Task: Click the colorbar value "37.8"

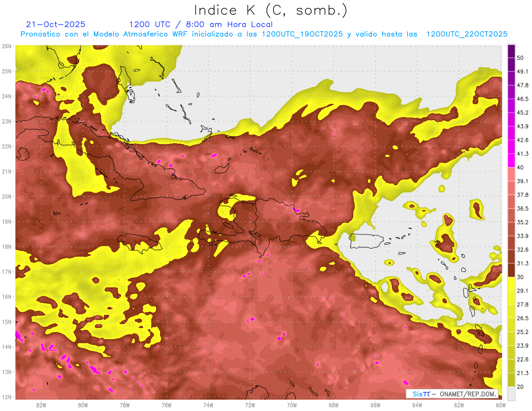Action: pyautogui.click(x=523, y=195)
